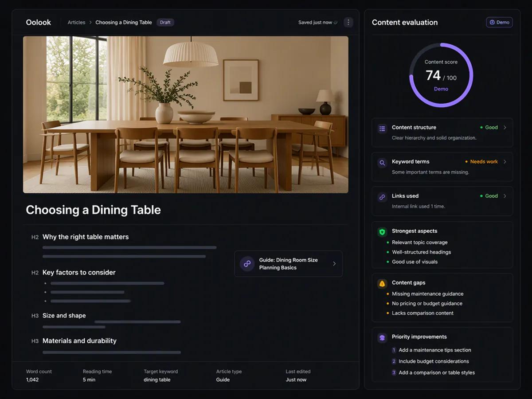Screen dimensions: 532x399
Task: Click Well-structured headings item
Action: [x=422, y=252]
